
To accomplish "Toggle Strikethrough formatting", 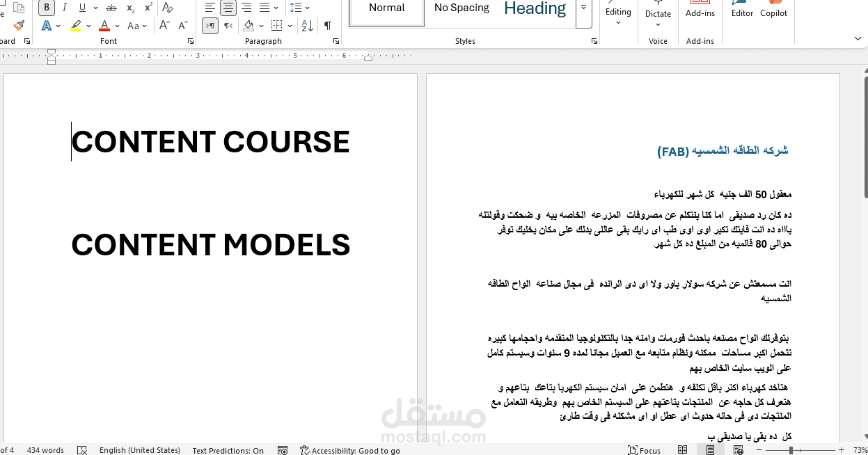I will (x=111, y=8).
